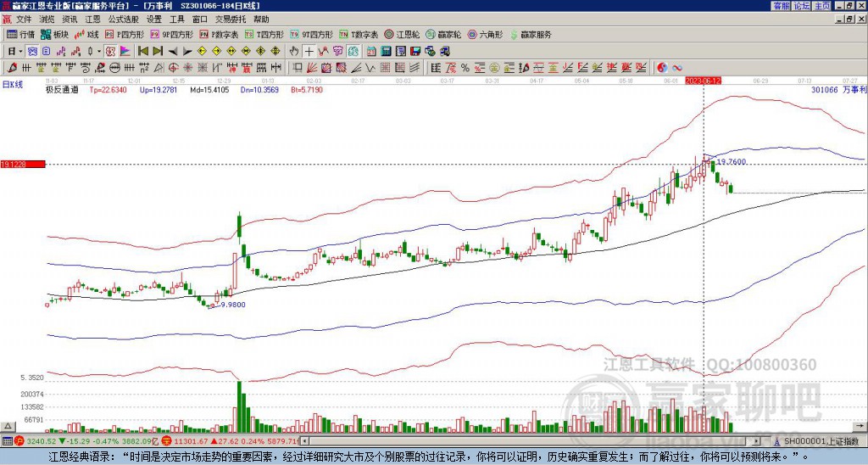The width and height of the screenshot is (868, 465).
Task: Open the T数字表 tool
Action: coord(359,34)
